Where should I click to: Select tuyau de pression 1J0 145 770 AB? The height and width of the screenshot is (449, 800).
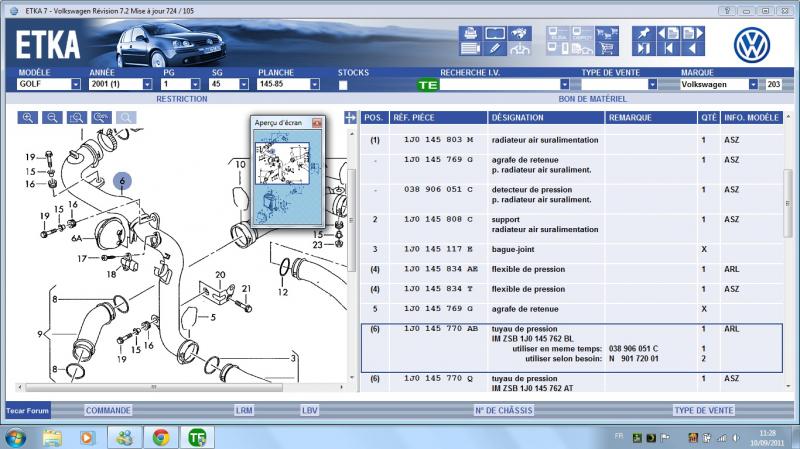click(x=571, y=348)
